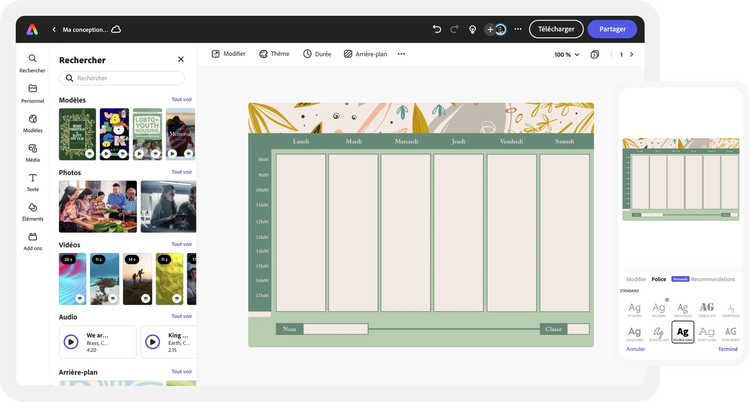Play the 'King...' audio track
Image resolution: width=750 pixels, height=402 pixels.
point(153,342)
